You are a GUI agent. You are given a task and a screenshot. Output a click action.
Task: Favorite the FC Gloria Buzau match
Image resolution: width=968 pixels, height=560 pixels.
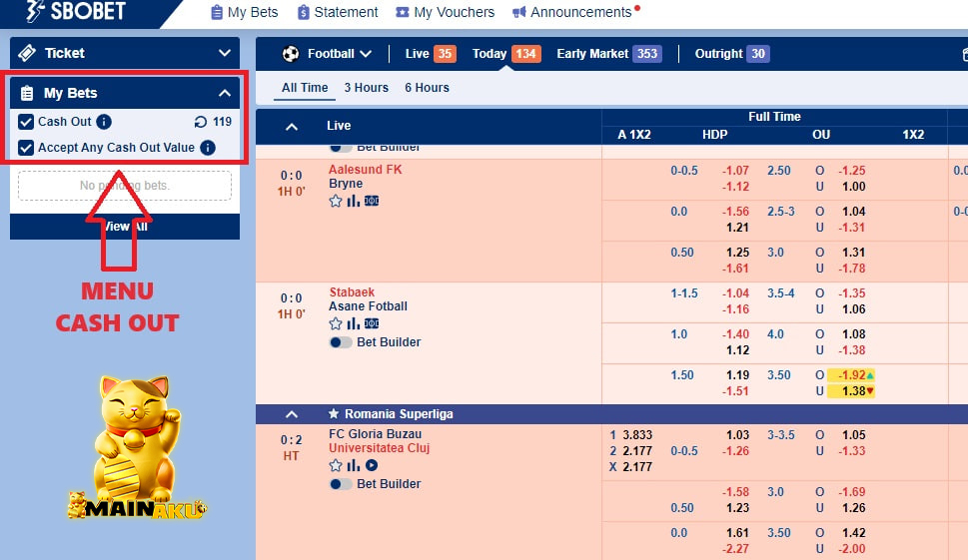(x=336, y=465)
